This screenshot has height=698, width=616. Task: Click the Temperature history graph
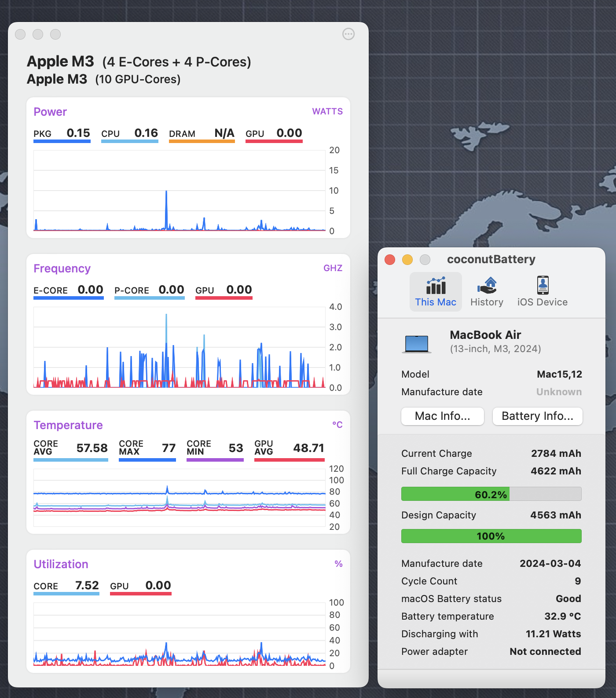(180, 498)
